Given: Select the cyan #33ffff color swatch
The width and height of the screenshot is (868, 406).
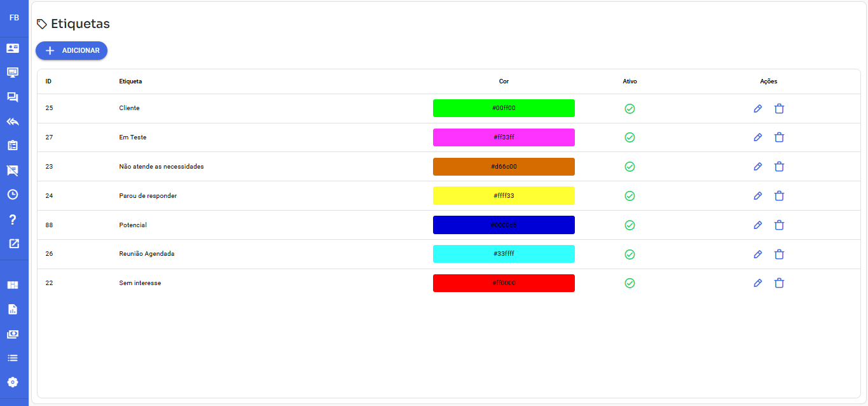Looking at the screenshot, I should (x=504, y=254).
